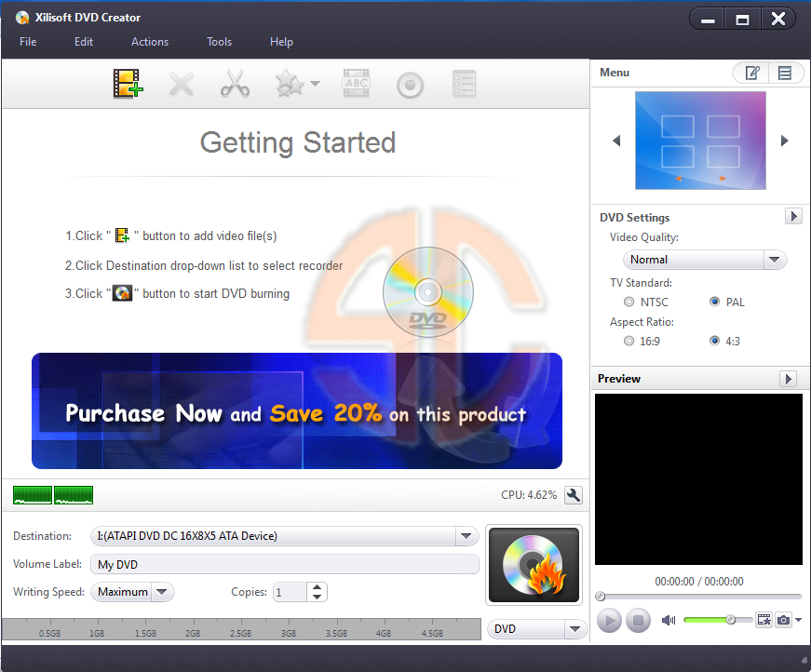
Task: Click the Add Video Files toolbar icon
Action: coord(128,84)
